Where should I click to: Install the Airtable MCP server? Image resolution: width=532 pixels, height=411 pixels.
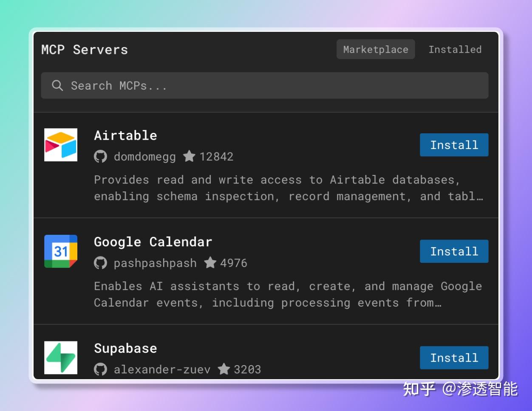point(454,145)
